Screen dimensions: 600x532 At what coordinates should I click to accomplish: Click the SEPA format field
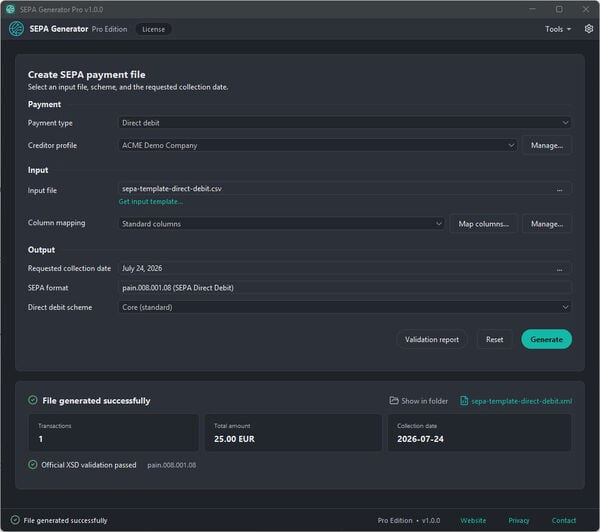click(x=344, y=288)
